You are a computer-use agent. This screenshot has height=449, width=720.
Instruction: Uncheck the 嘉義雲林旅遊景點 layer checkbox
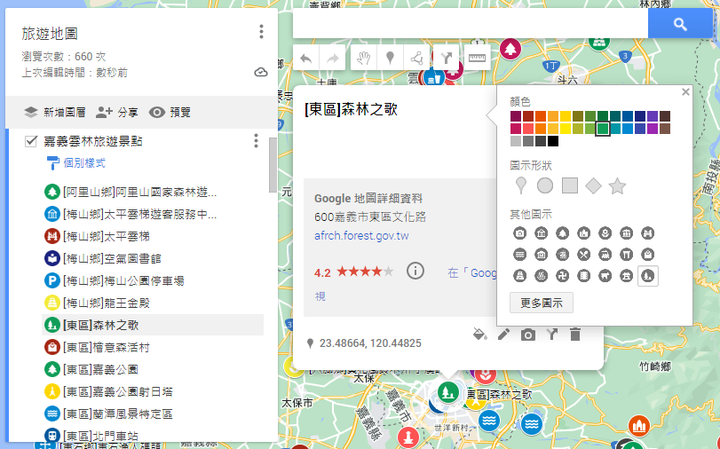[31, 141]
